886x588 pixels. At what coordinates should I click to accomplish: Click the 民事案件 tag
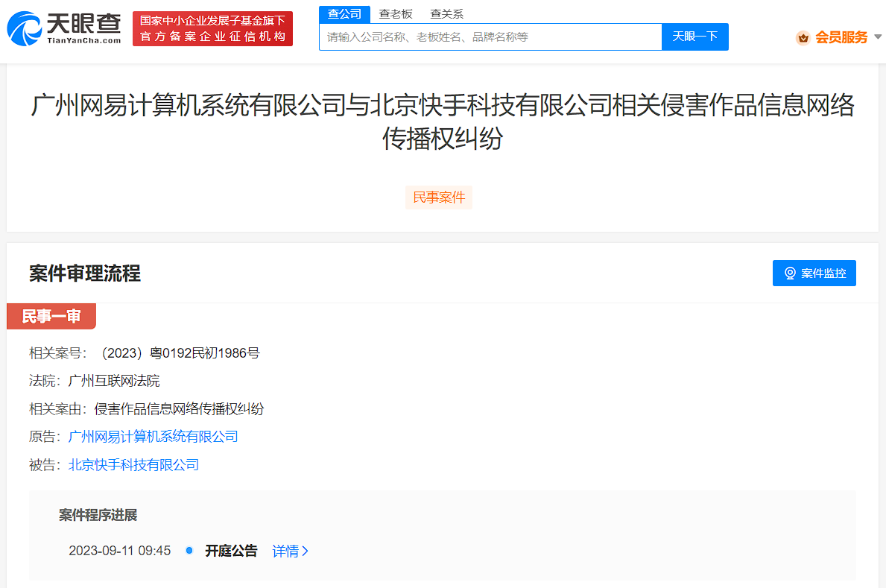click(438, 197)
